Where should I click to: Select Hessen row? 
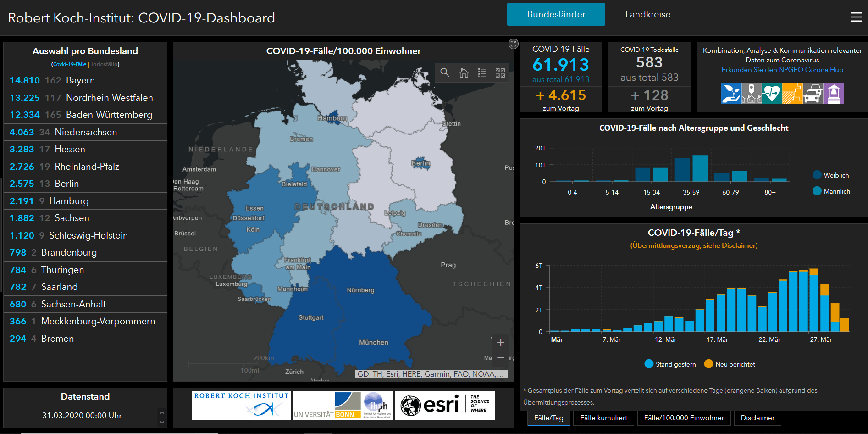click(x=85, y=149)
